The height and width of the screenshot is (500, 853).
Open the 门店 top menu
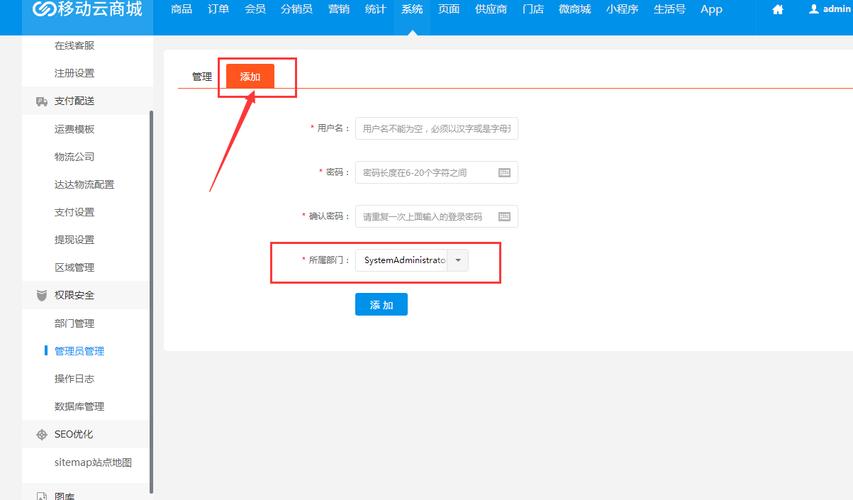tap(533, 9)
